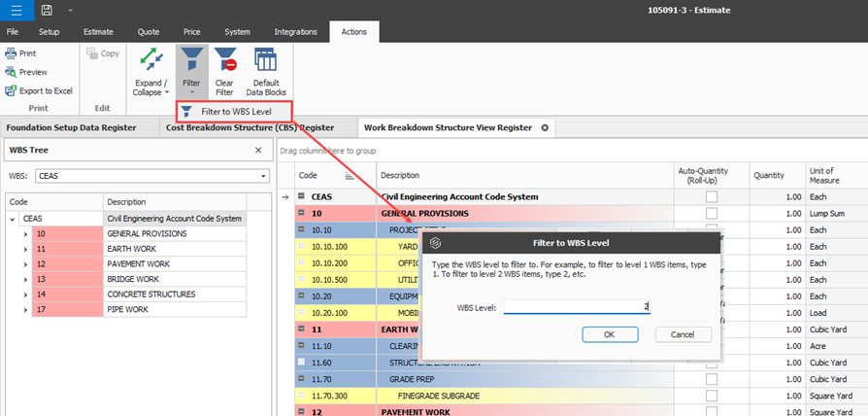The width and height of the screenshot is (868, 416).
Task: Open Default Data Blocks
Action: point(265,61)
